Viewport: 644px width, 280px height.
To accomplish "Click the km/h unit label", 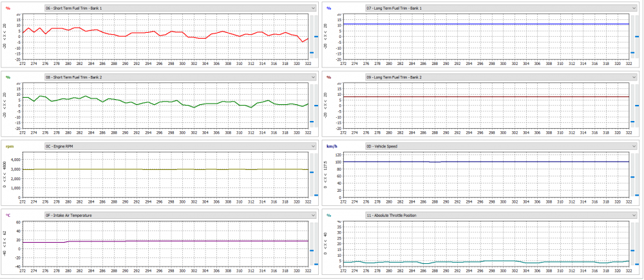I will tap(331, 146).
